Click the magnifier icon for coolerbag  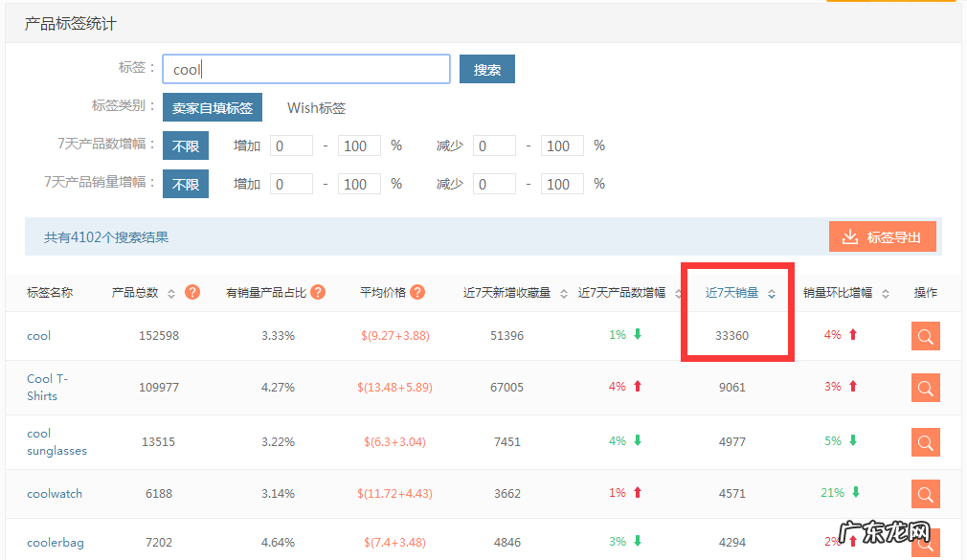924,542
